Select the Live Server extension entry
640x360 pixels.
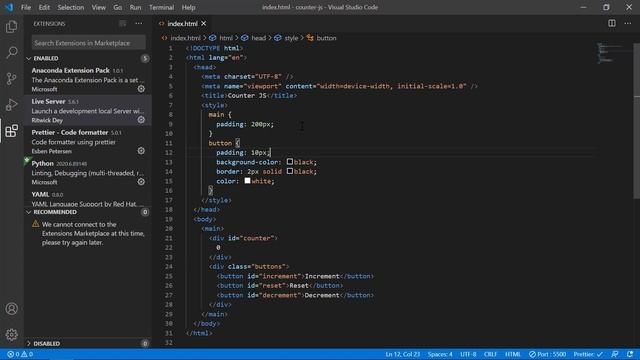pos(88,111)
